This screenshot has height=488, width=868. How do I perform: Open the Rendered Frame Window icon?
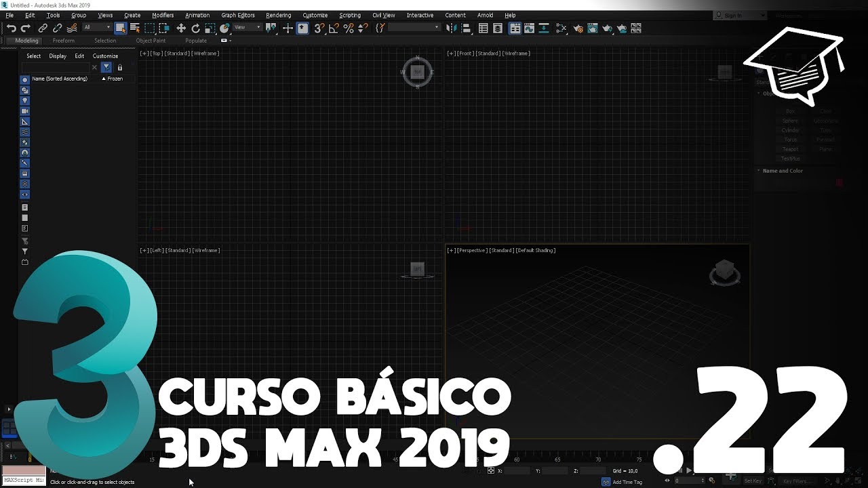593,28
